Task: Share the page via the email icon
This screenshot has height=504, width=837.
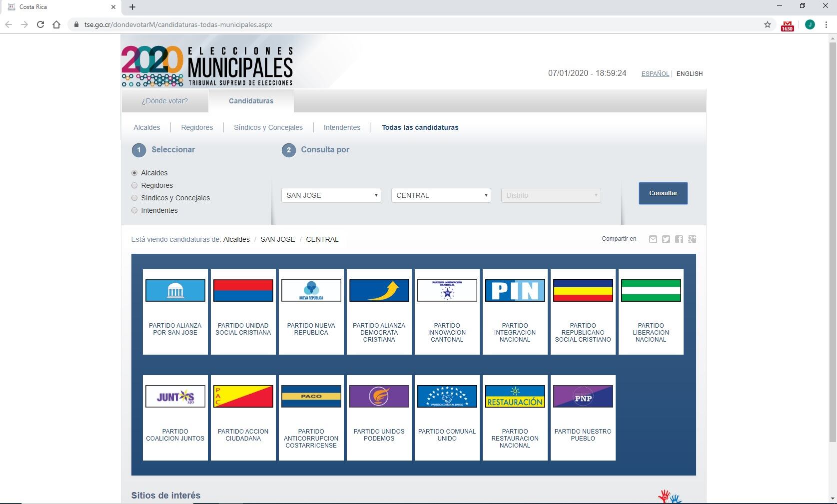Action: pos(653,240)
